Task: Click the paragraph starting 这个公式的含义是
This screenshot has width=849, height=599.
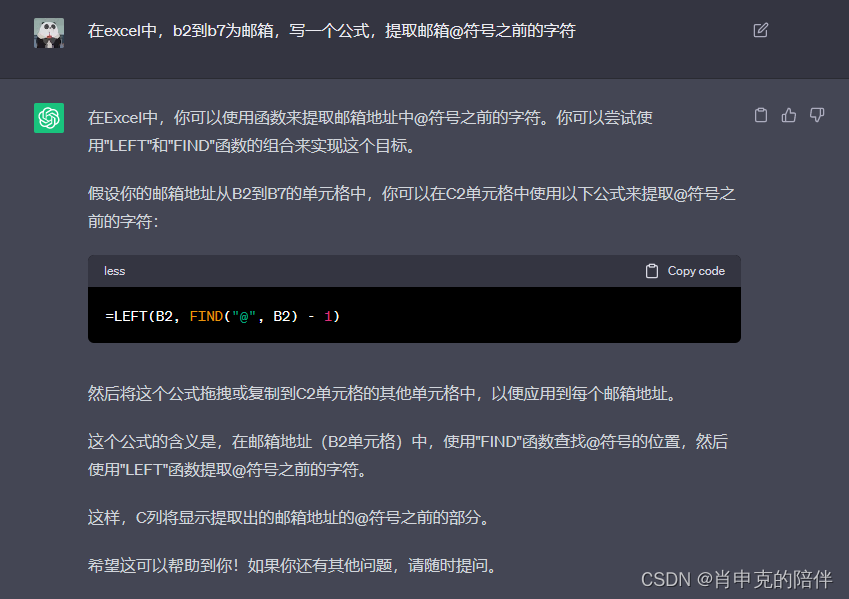Action: click(x=408, y=455)
